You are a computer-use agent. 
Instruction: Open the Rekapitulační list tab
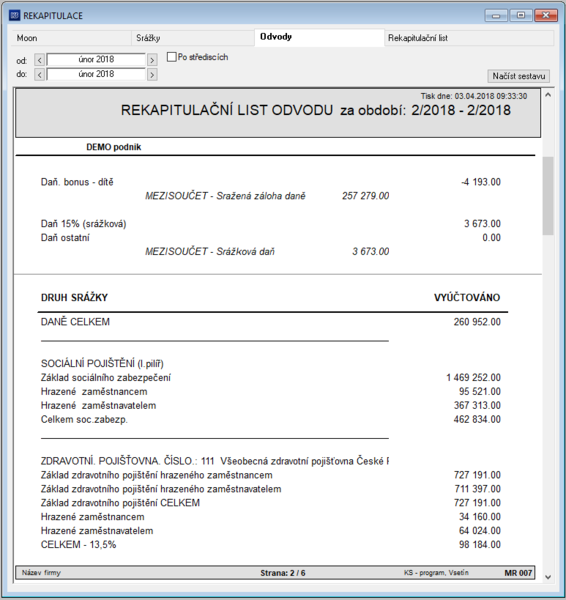(x=468, y=38)
